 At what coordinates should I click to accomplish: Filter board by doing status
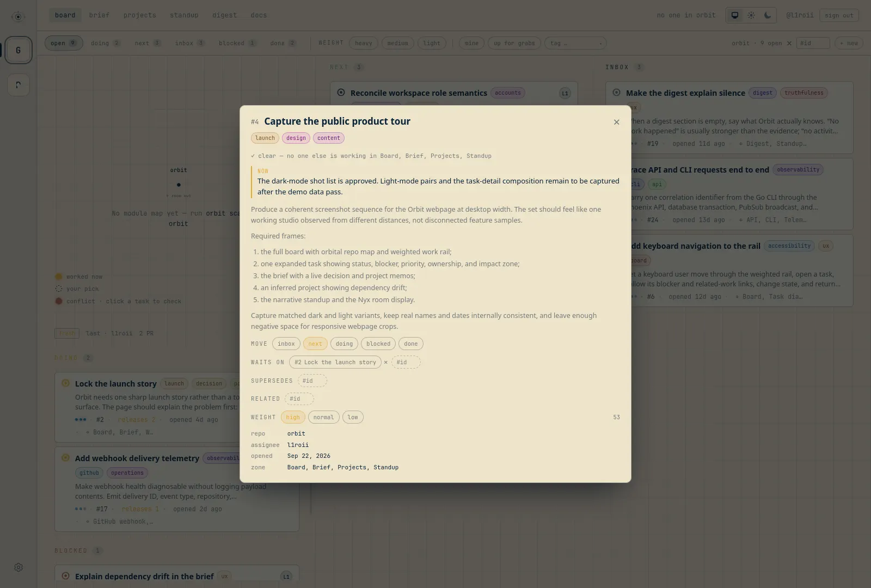click(106, 43)
